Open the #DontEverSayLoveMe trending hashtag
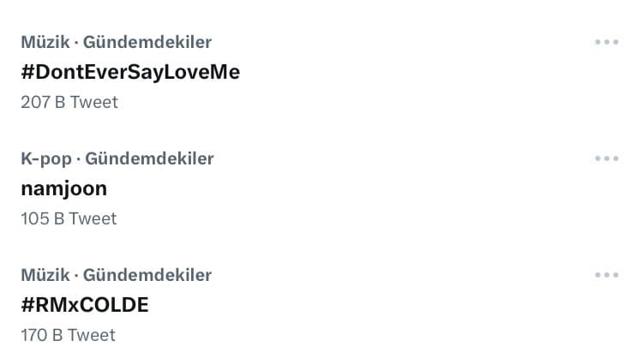The width and height of the screenshot is (642, 364). point(130,72)
